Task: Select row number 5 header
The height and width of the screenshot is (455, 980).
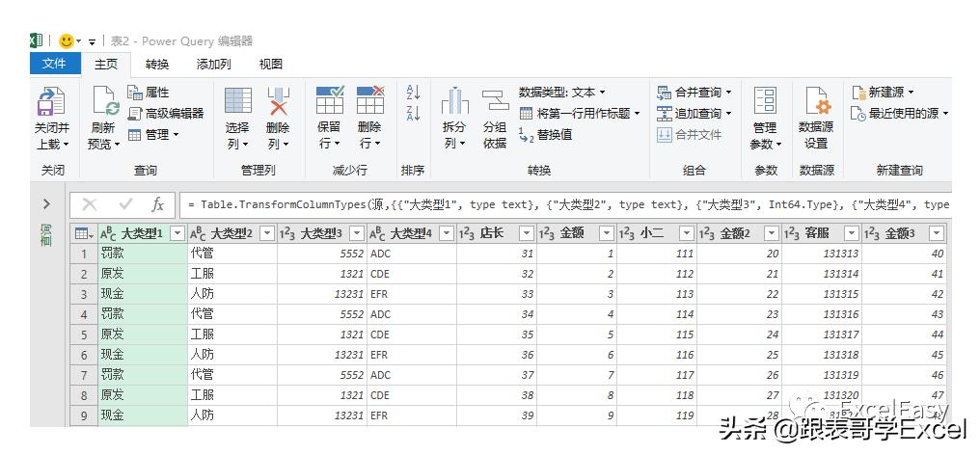Action: click(84, 335)
